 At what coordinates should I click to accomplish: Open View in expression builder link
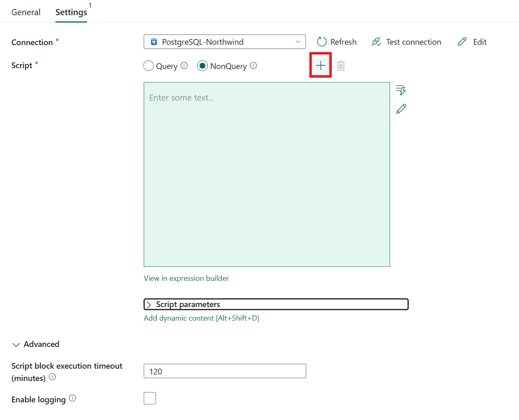pyautogui.click(x=186, y=278)
